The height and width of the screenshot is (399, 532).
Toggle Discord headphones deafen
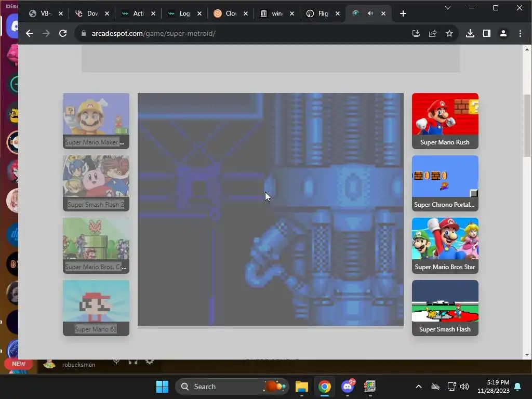coord(133,362)
